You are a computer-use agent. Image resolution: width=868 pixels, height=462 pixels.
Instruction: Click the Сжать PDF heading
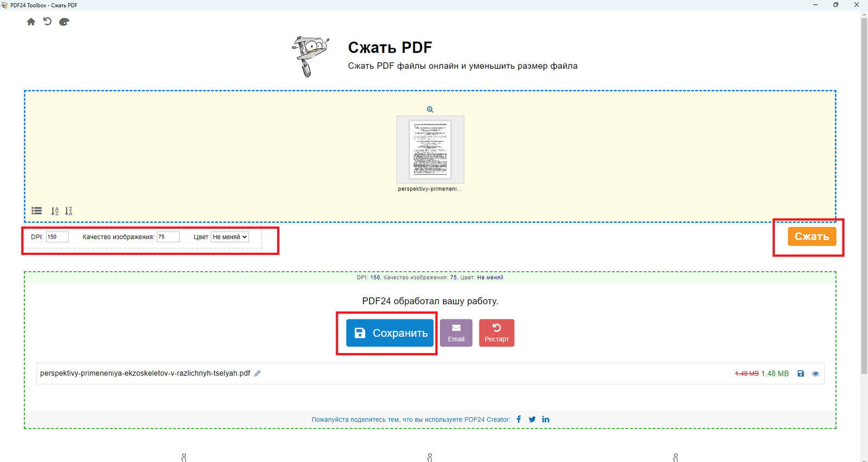[x=390, y=48]
